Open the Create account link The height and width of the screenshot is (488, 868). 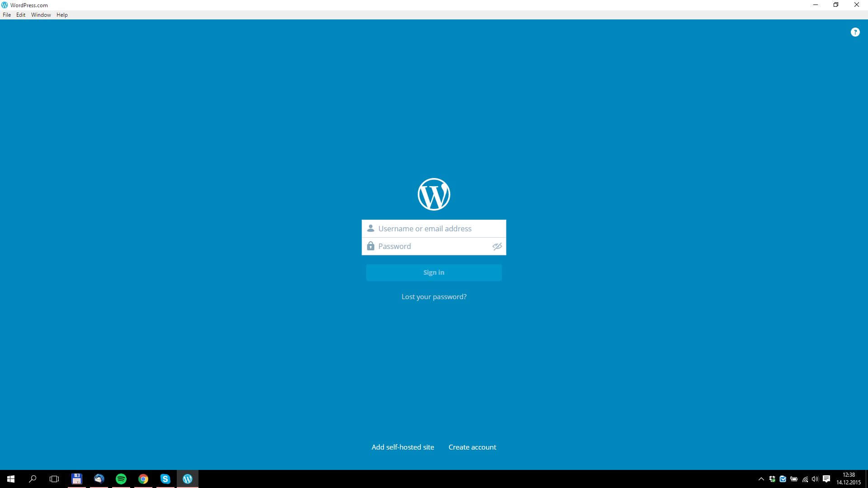coord(472,447)
